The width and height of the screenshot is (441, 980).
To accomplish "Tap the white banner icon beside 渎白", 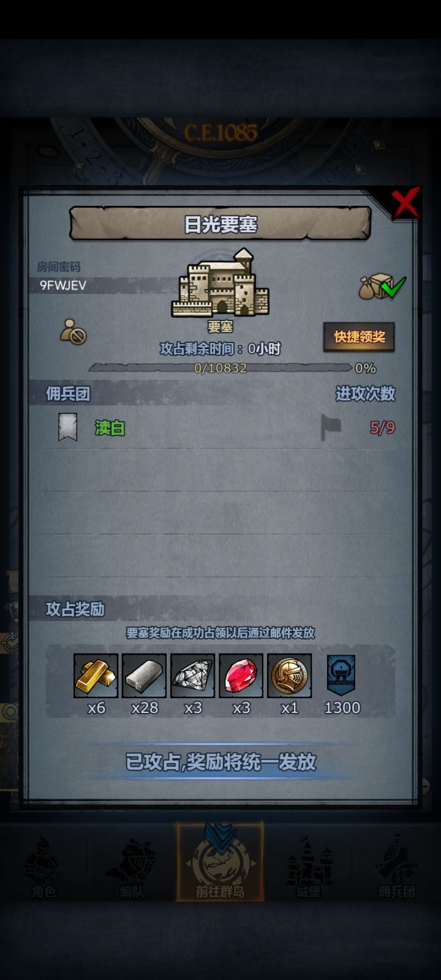I will pos(67,427).
